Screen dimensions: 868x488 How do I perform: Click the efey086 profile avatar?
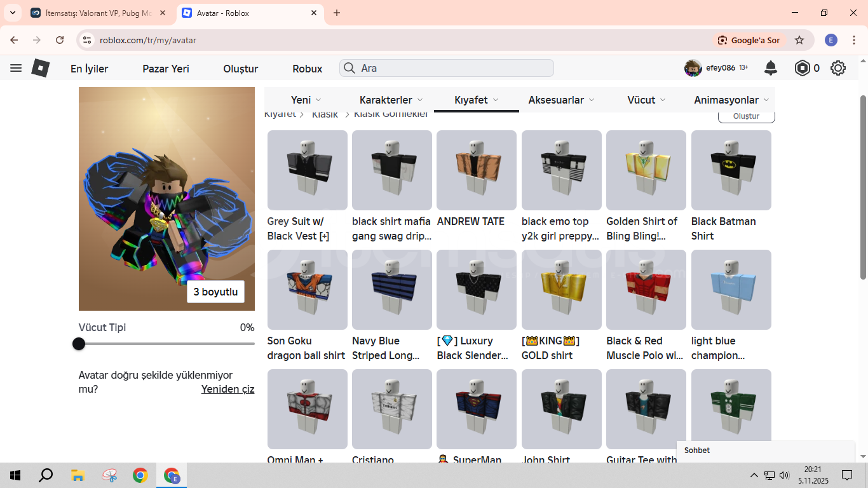click(x=693, y=68)
